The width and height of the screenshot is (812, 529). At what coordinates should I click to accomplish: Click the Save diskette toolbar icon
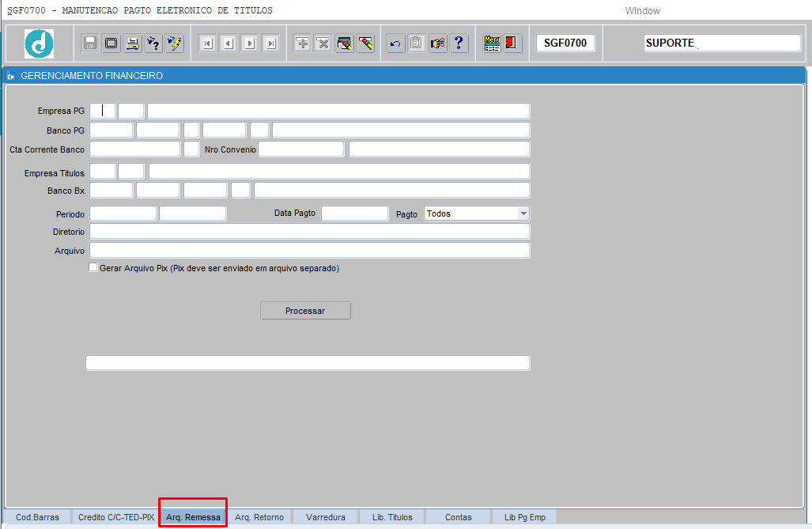coord(90,43)
